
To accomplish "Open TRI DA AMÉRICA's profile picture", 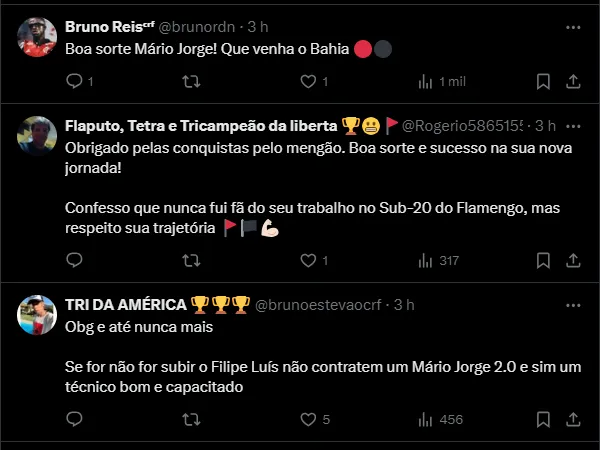I will pos(38,314).
